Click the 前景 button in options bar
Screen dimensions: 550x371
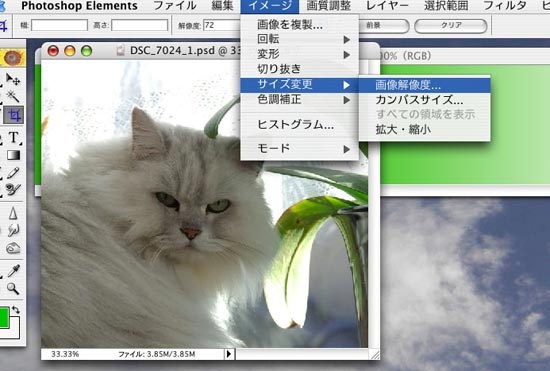point(383,26)
